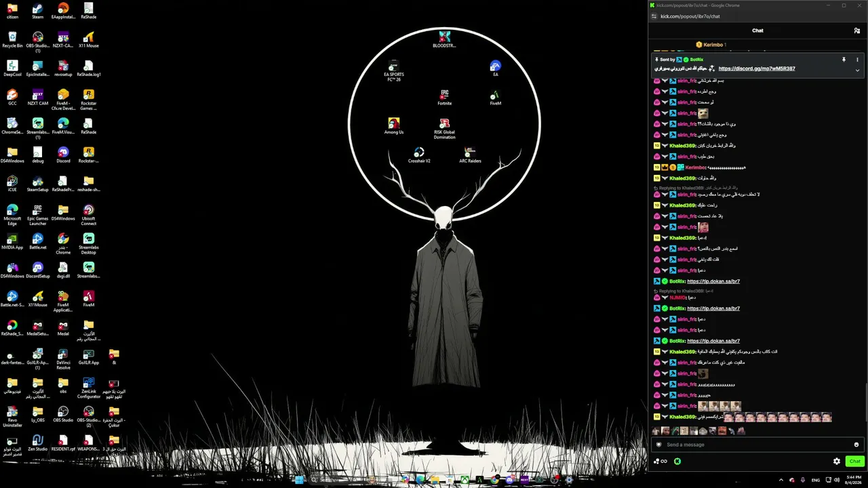Show hidden system tray icons
This screenshot has width=868, height=488.
(781, 480)
